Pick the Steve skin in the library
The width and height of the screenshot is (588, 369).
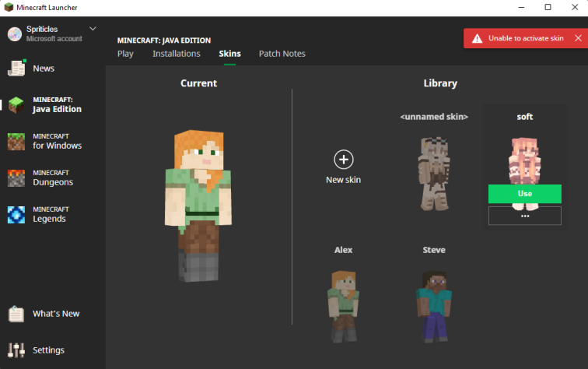(433, 305)
